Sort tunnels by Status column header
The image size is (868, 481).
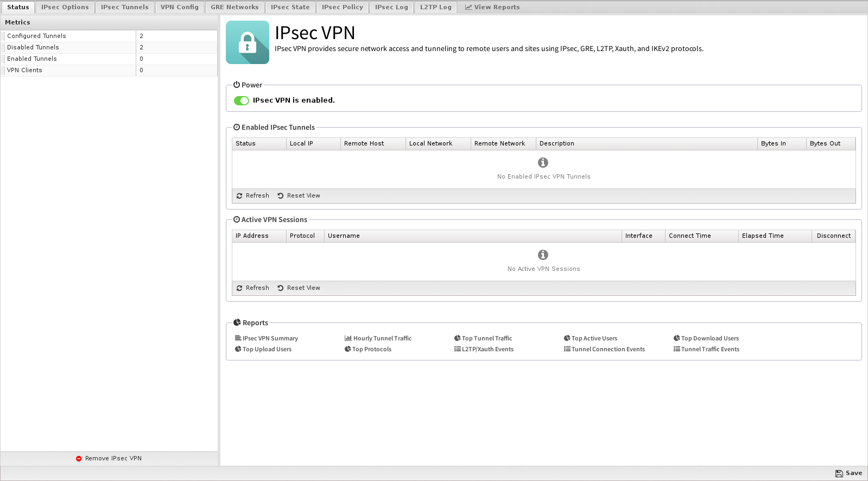259,144
